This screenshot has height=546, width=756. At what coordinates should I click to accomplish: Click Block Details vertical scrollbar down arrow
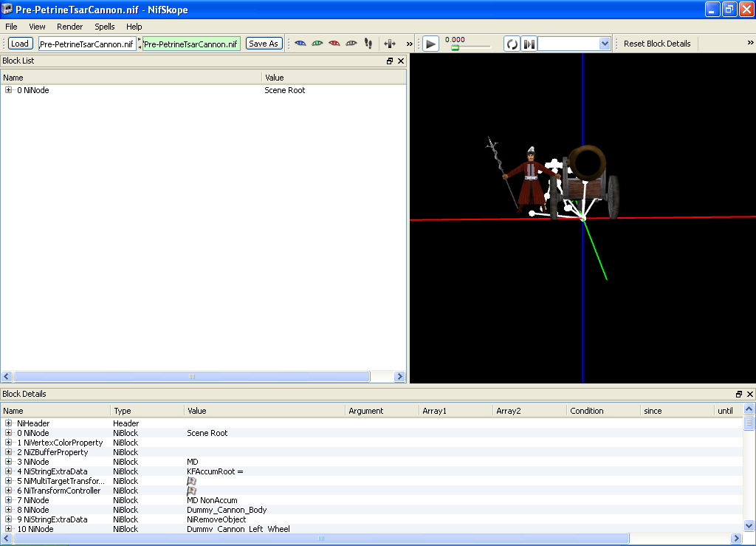pyautogui.click(x=749, y=526)
